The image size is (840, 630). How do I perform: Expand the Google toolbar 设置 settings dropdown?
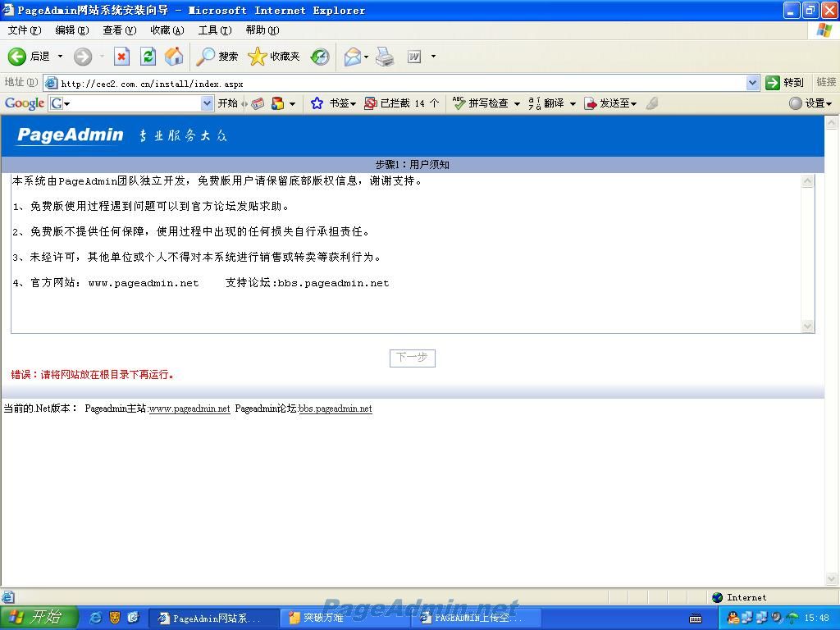pyautogui.click(x=810, y=103)
